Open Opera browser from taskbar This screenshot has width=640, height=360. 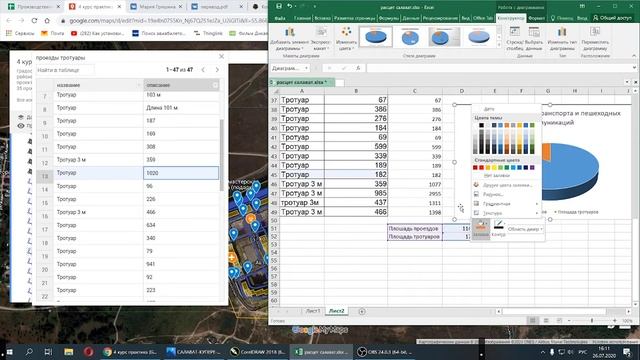pyautogui.click(x=89, y=351)
